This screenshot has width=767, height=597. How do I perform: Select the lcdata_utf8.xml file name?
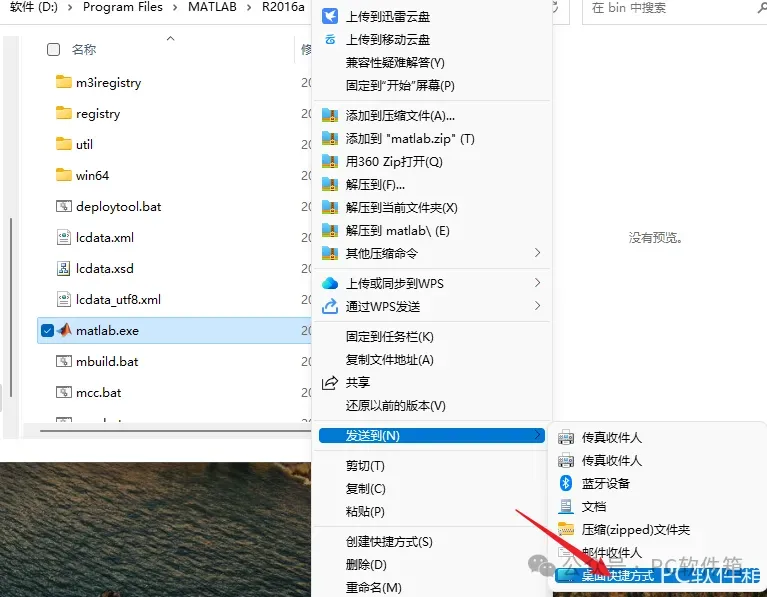tap(118, 299)
